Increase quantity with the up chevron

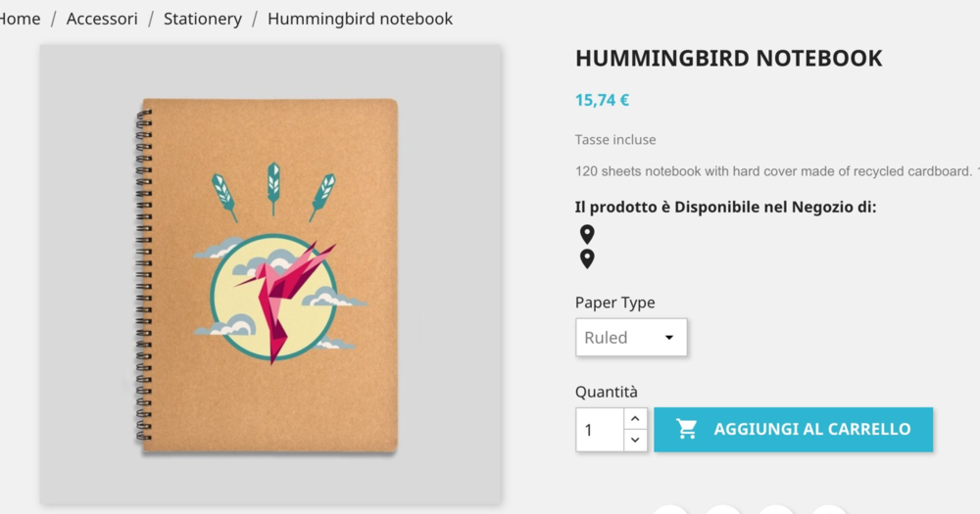(635, 418)
